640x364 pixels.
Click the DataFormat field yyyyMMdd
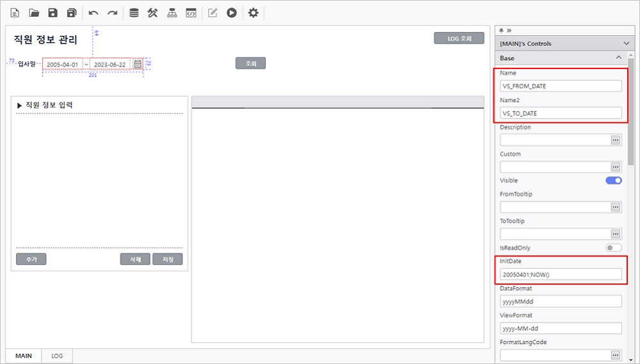pos(561,301)
